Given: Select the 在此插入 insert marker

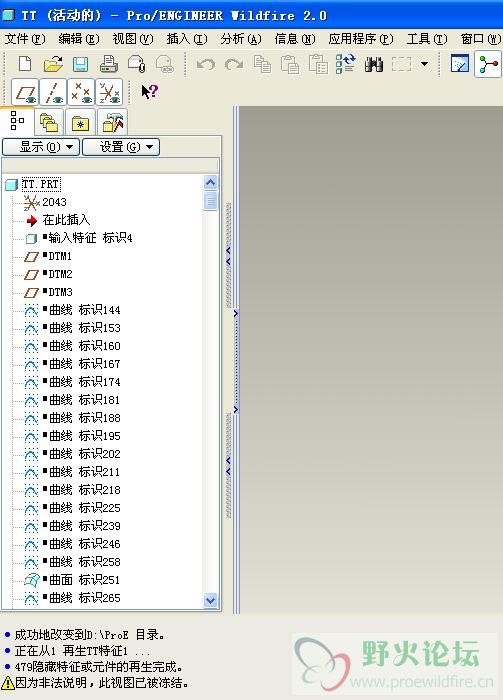Looking at the screenshot, I should pyautogui.click(x=66, y=220).
